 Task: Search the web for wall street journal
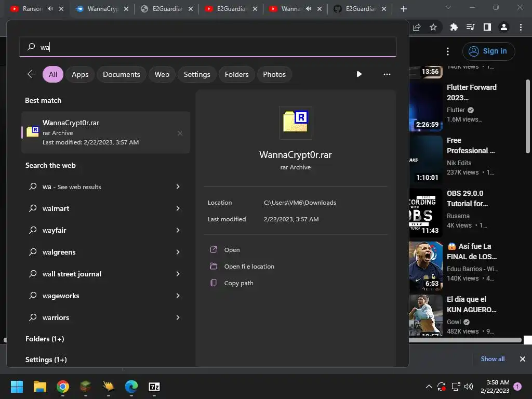pos(72,274)
